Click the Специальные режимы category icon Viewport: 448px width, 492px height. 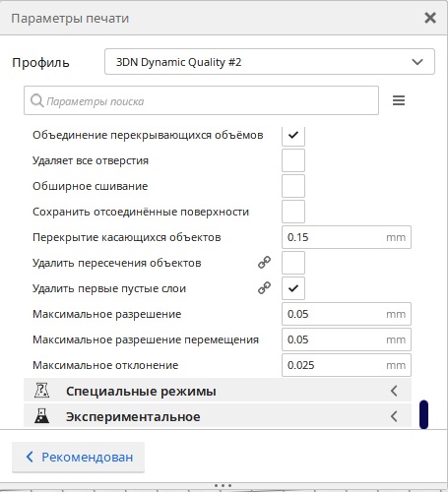(41, 391)
